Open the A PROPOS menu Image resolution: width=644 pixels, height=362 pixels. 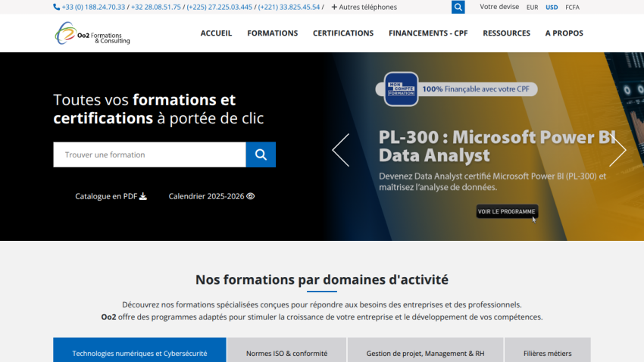click(x=564, y=33)
